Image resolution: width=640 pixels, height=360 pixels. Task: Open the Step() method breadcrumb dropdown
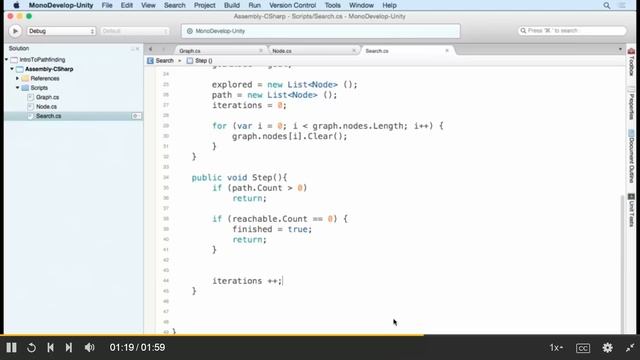click(200, 60)
